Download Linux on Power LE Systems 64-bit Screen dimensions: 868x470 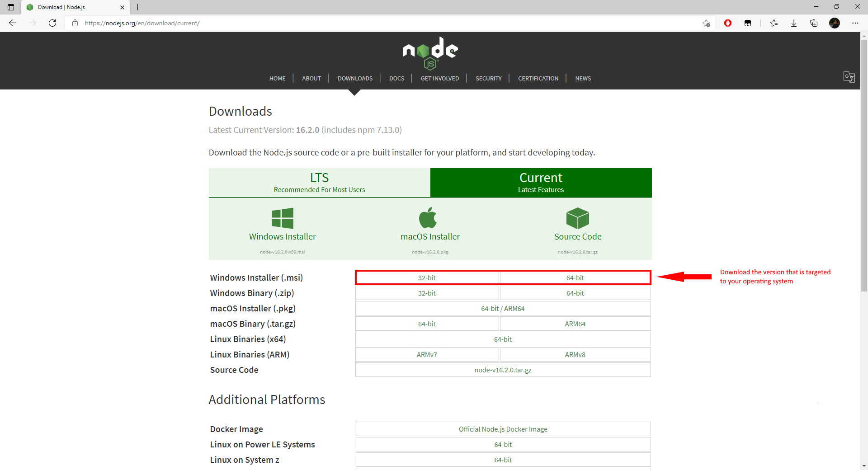(503, 445)
